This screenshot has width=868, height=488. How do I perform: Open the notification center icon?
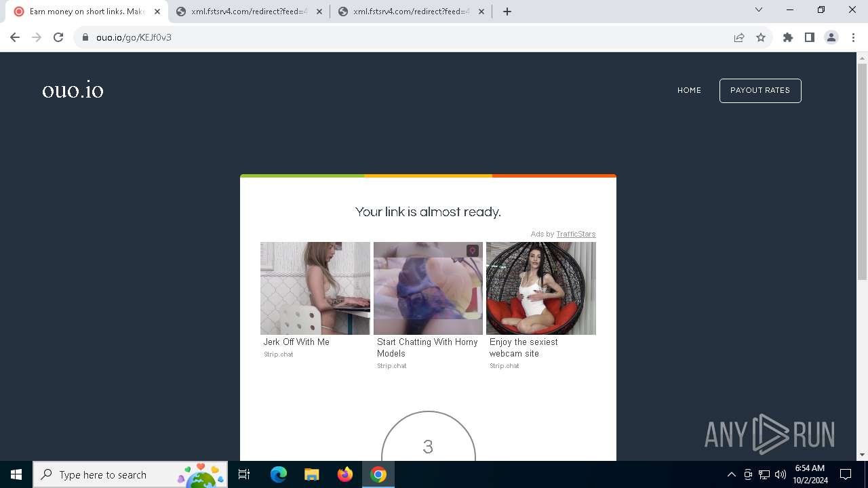pyautogui.click(x=846, y=474)
